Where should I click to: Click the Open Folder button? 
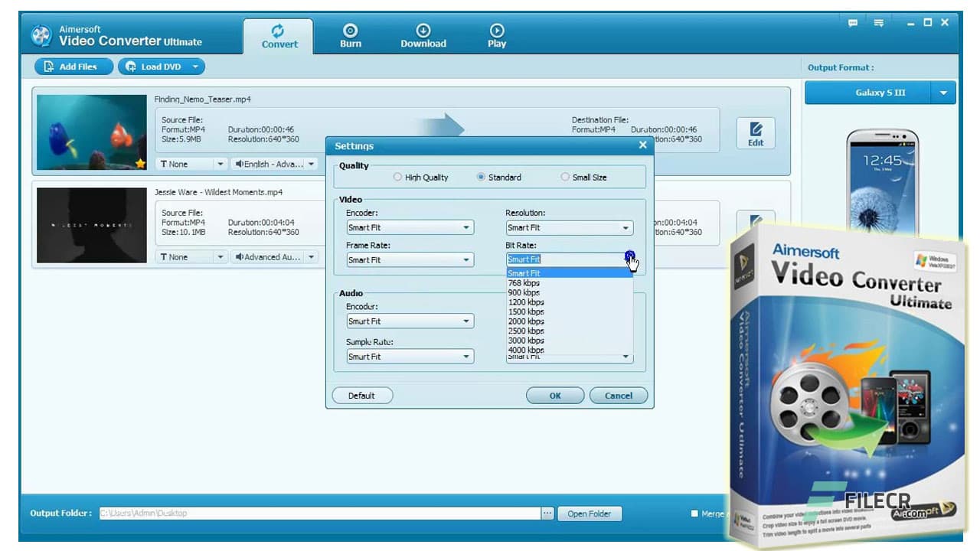click(590, 513)
